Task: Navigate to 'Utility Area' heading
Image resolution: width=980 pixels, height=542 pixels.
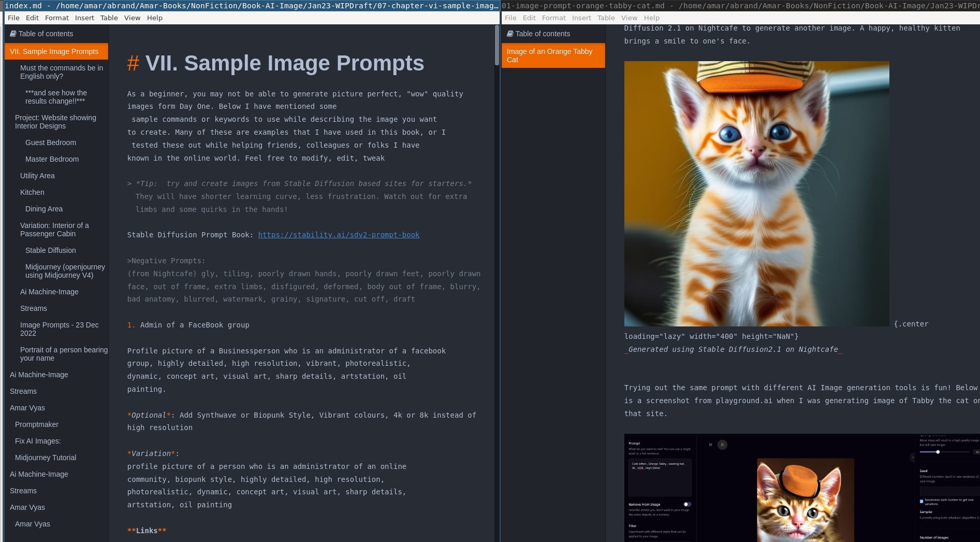Action: click(37, 176)
